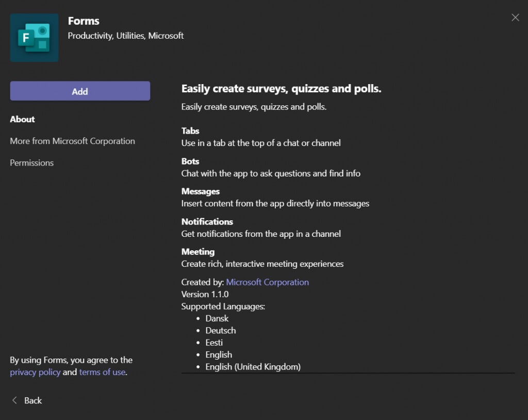The width and height of the screenshot is (528, 420).
Task: Click the Forms app logo icon
Action: click(x=34, y=38)
